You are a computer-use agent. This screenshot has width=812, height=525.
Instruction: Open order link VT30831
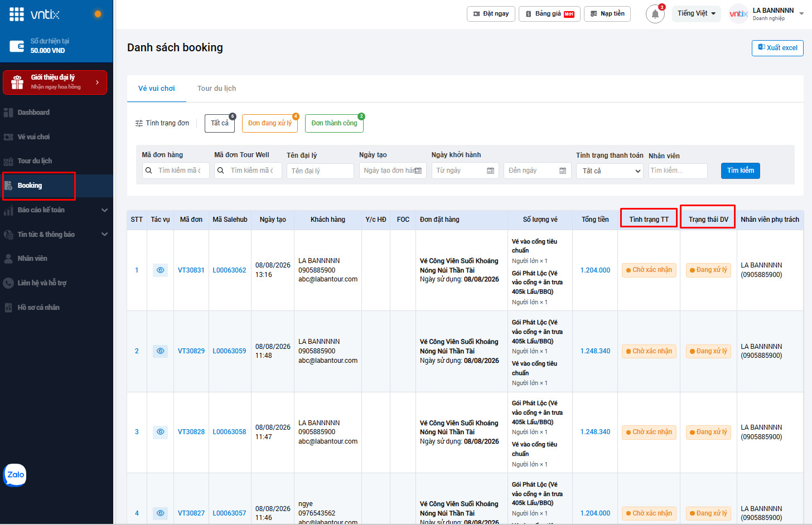tap(191, 270)
